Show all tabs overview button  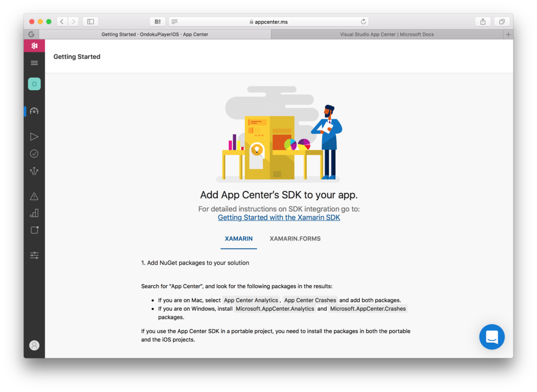502,21
